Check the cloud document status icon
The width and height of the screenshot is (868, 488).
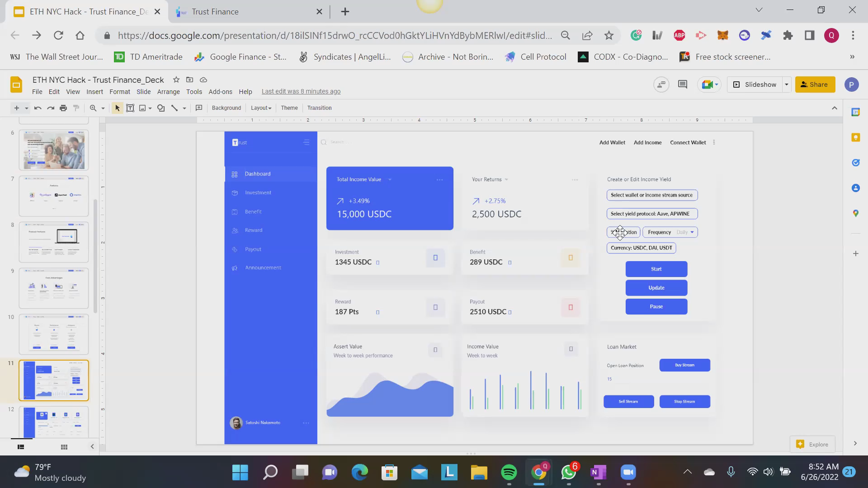tap(203, 80)
